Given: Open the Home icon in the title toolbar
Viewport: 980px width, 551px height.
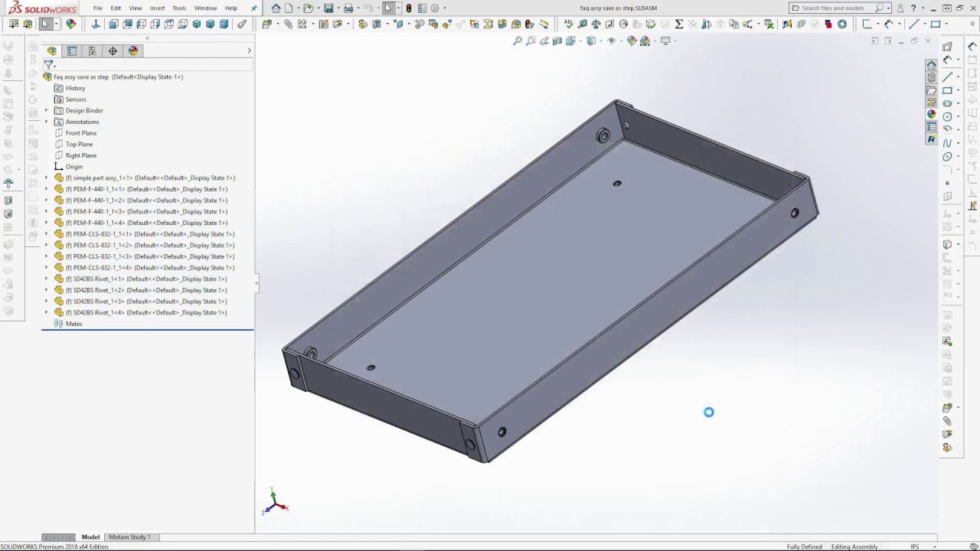Looking at the screenshot, I should click(x=276, y=8).
